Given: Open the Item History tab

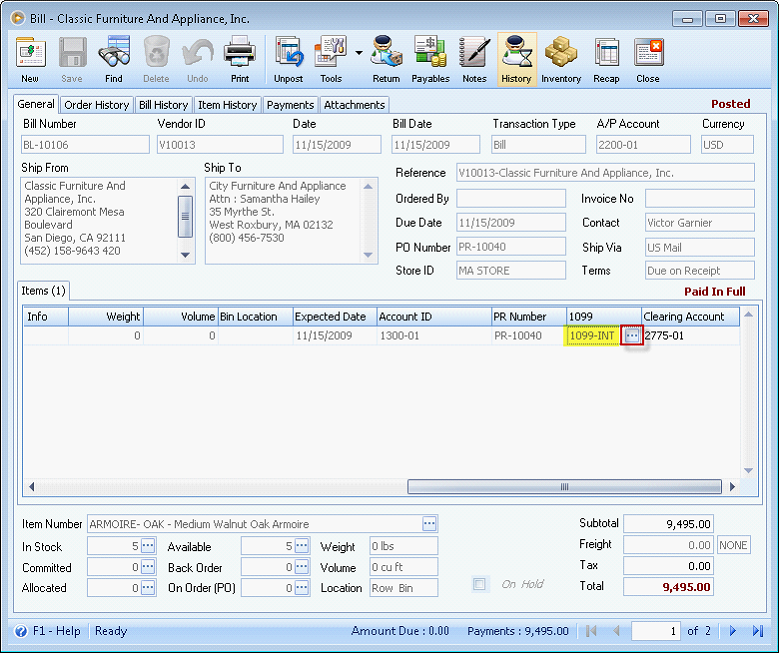Looking at the screenshot, I should click(x=227, y=105).
